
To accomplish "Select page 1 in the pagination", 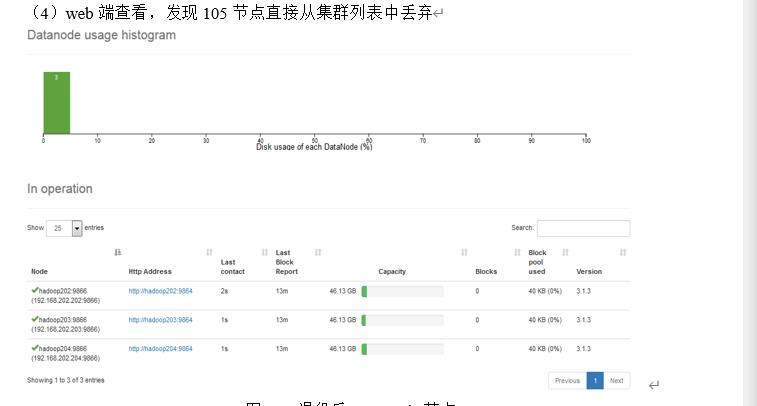I will (x=594, y=381).
